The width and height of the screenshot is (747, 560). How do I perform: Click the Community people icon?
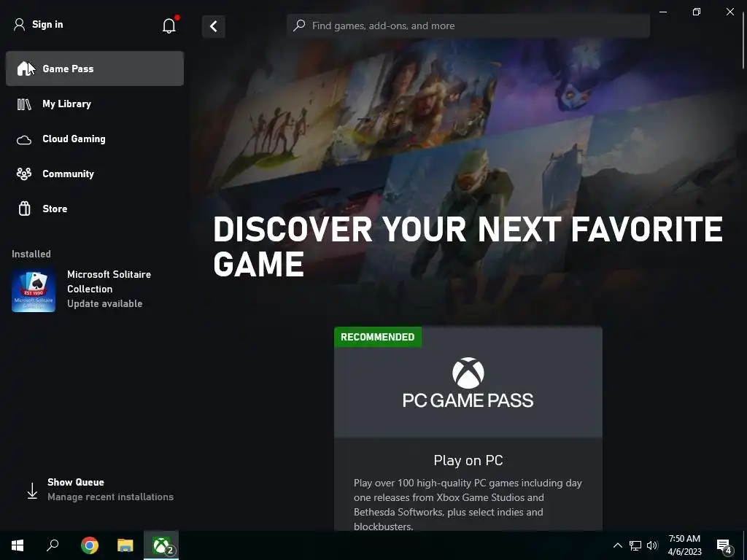pos(24,174)
